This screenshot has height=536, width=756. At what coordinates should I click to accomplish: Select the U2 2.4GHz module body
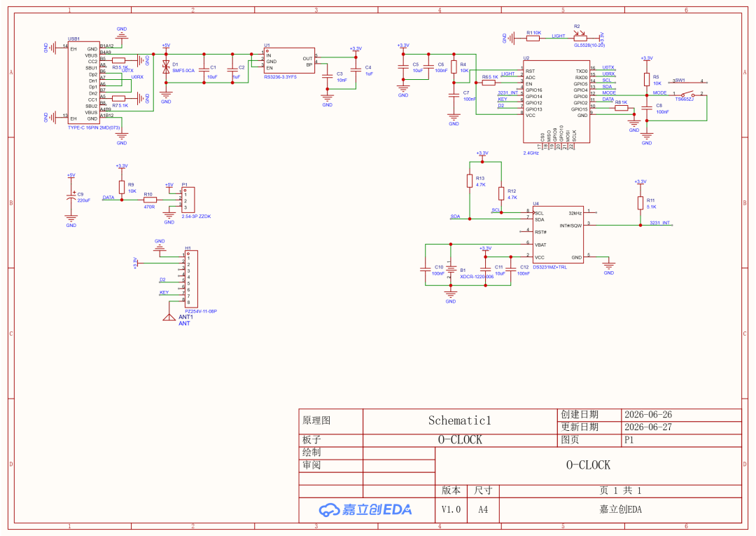pos(556,102)
